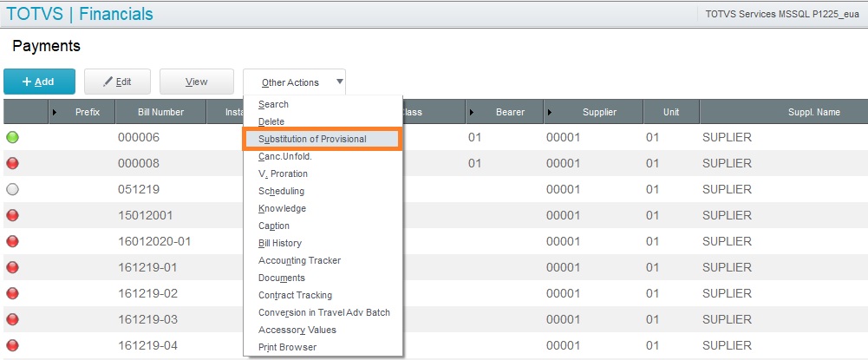Image resolution: width=868 pixels, height=360 pixels.
Task: Click Supplier 00001 in row 051219
Action: pyautogui.click(x=563, y=189)
